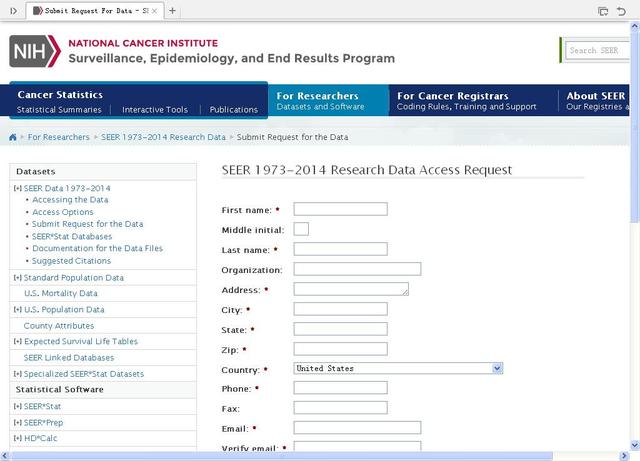Open County Attributes link
Screen dimensions: 640x461
(x=59, y=326)
